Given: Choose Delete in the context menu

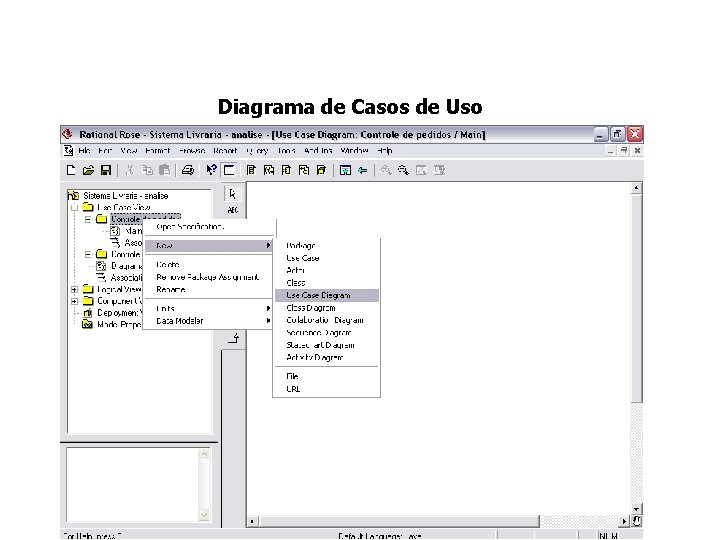Looking at the screenshot, I should (209, 265).
